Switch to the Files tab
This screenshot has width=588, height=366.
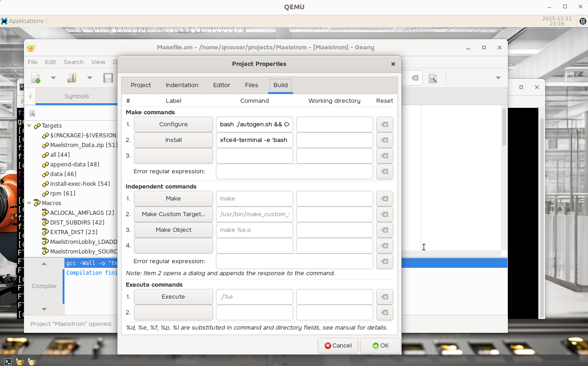251,85
